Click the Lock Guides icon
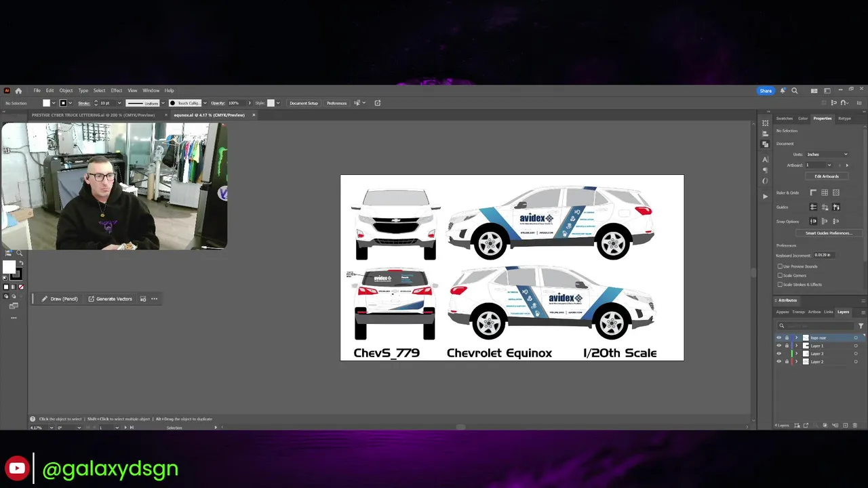Screen dimensions: 868x488 click(x=825, y=207)
